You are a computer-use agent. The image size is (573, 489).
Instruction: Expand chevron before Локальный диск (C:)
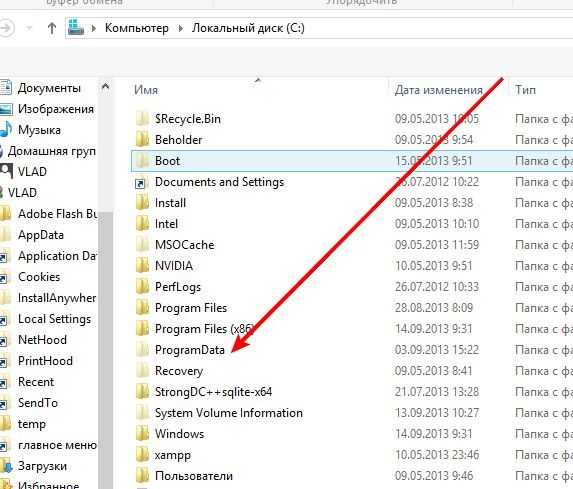click(x=181, y=28)
